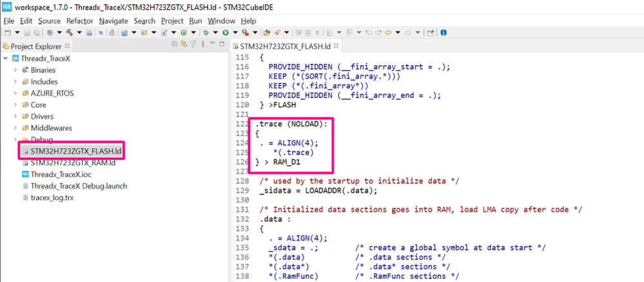Click the Project Explorer filter funnel icon
Viewport: 644px width, 282px height.
(193, 44)
